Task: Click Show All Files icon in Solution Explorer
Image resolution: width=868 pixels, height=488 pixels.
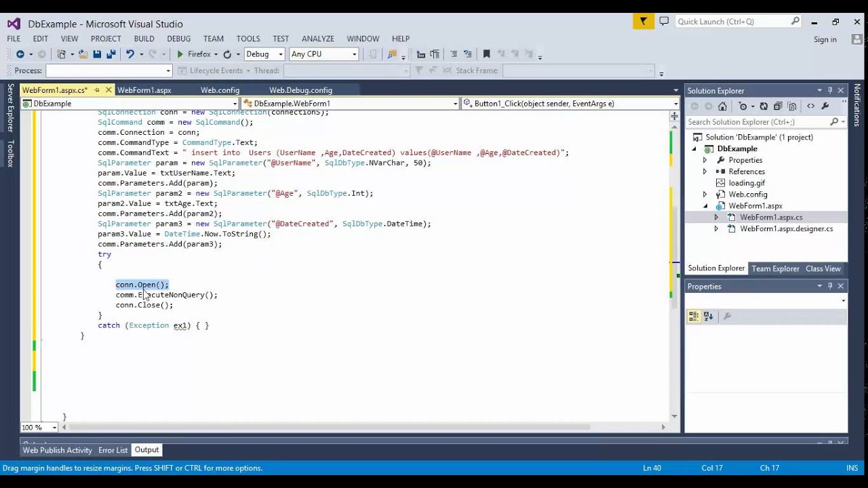Action: (792, 106)
